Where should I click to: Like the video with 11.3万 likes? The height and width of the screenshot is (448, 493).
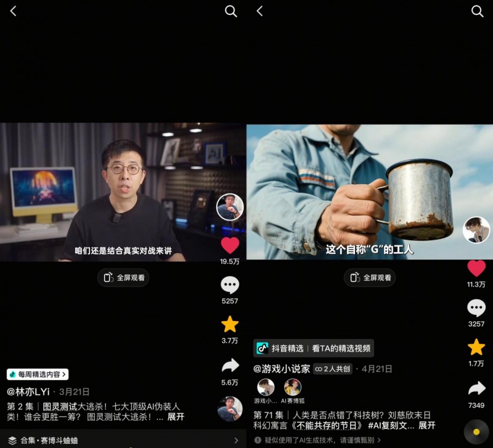tap(476, 268)
